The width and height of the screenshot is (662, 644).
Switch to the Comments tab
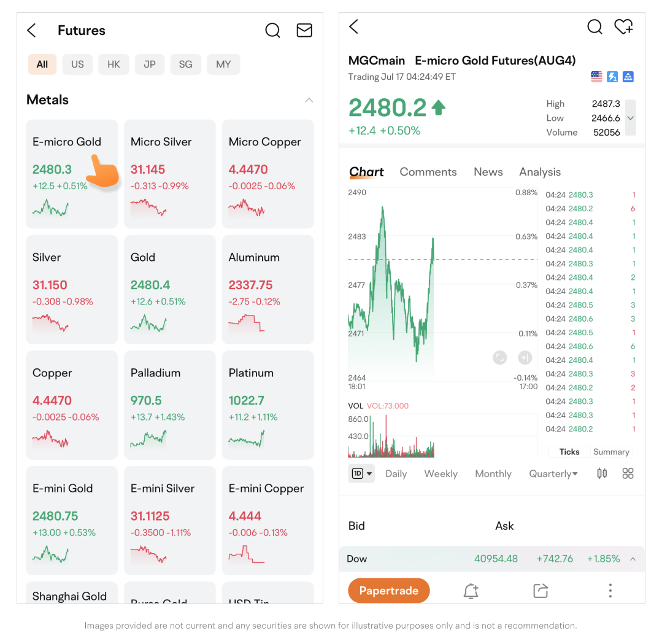pos(428,172)
